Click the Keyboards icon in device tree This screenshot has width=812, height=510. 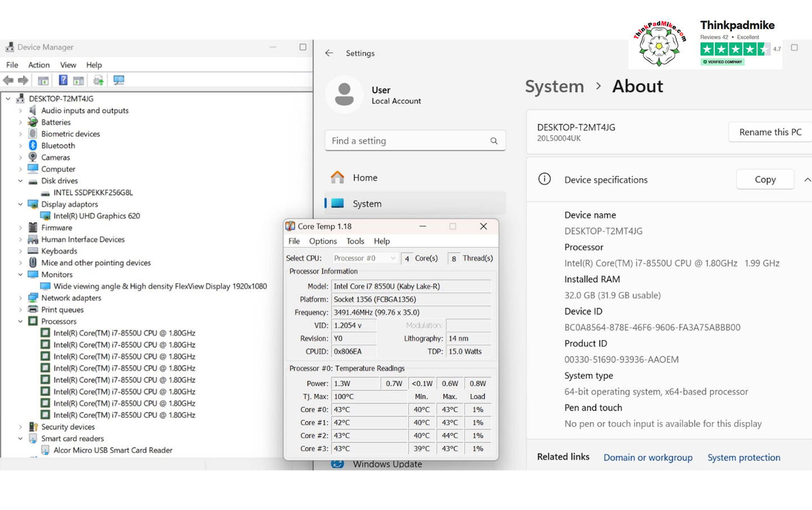point(33,251)
